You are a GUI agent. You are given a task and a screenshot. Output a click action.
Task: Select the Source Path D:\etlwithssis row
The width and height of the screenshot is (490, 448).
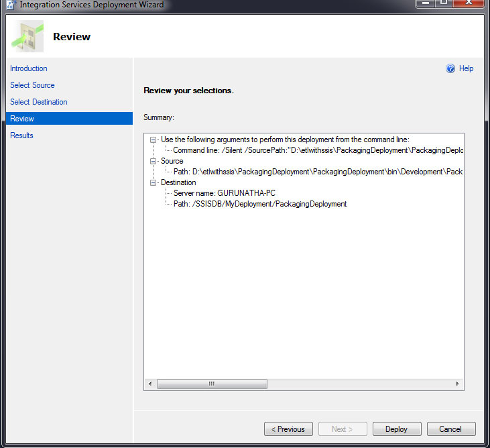pos(318,172)
